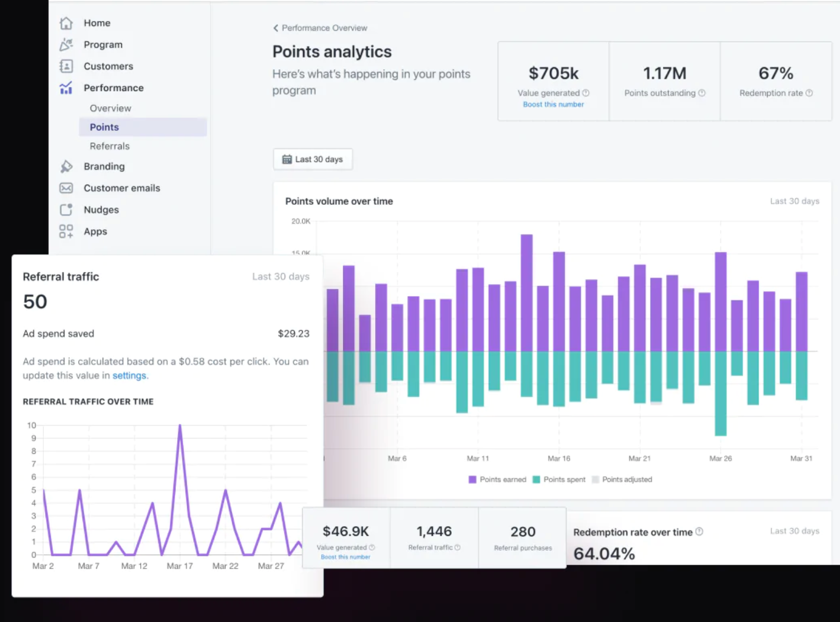Click info icon beside Redemption rate
The width and height of the screenshot is (840, 622).
pos(809,93)
